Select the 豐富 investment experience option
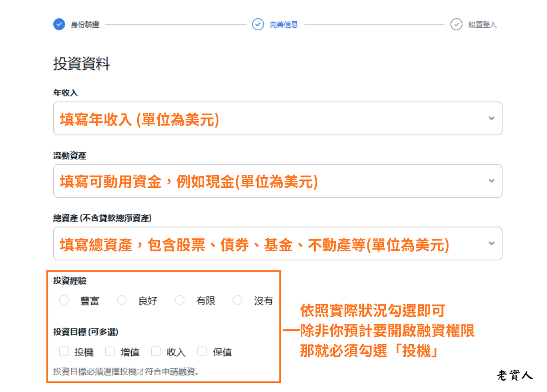Screen dimensions: 547x392 tap(64, 300)
